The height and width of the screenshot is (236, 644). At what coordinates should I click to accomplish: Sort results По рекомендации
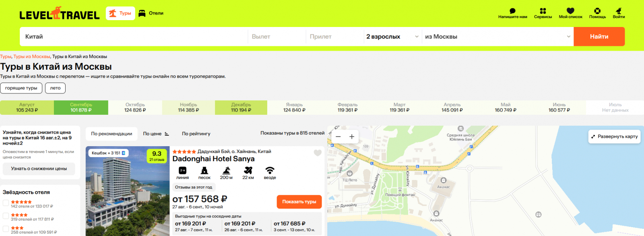click(111, 134)
